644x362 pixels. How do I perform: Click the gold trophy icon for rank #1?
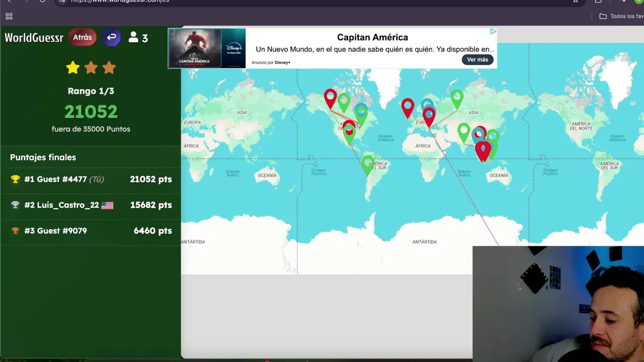[15, 179]
